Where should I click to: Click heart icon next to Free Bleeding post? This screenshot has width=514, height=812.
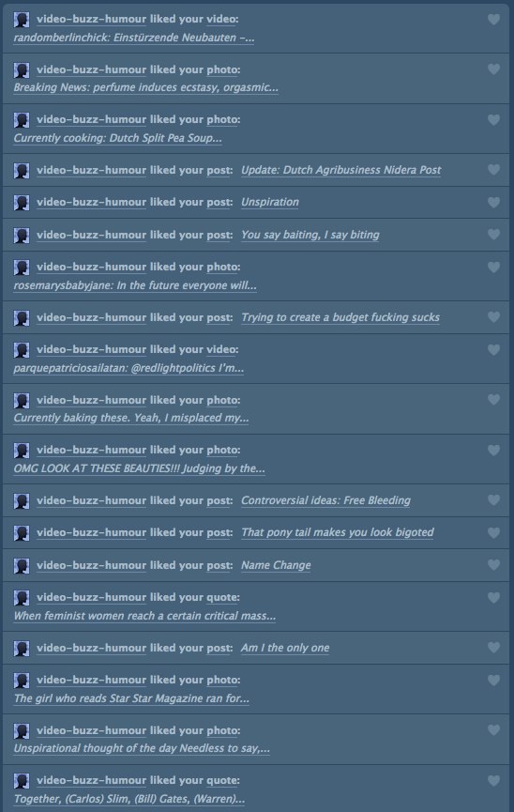pos(493,500)
